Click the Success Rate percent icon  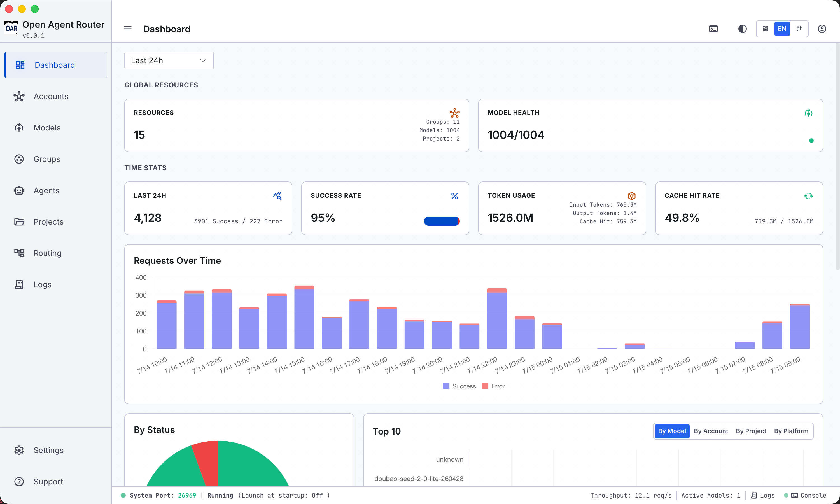click(455, 196)
